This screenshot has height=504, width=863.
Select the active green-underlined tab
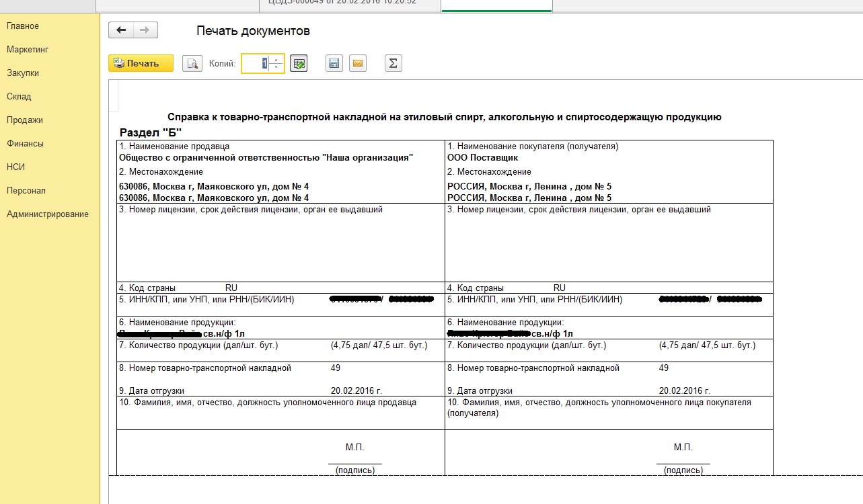coord(496,5)
